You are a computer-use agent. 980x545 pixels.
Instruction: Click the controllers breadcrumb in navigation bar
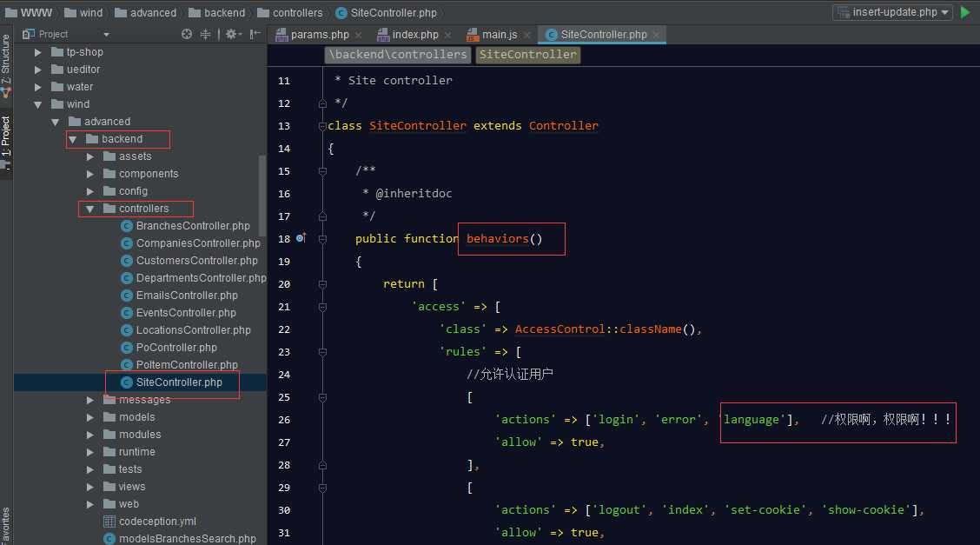pos(290,12)
